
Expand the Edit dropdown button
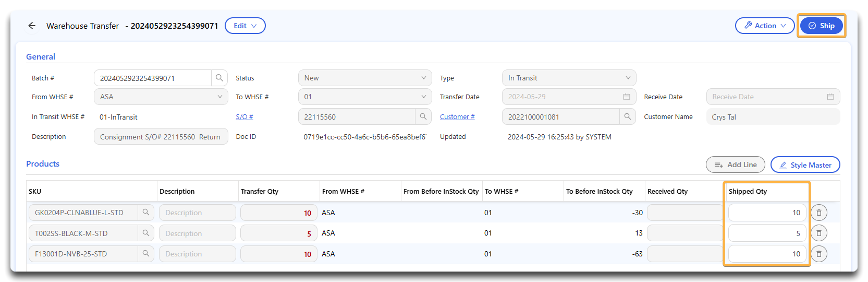(245, 26)
